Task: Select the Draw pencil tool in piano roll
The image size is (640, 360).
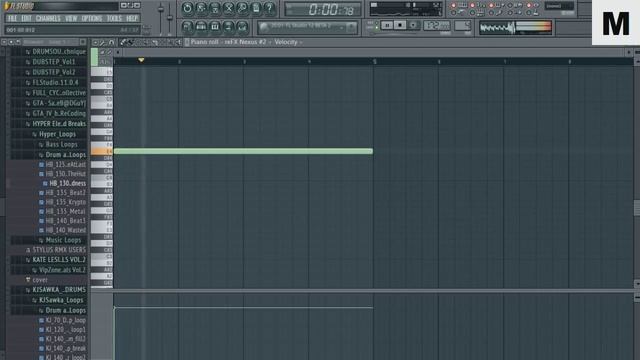Action: pyautogui.click(x=123, y=42)
